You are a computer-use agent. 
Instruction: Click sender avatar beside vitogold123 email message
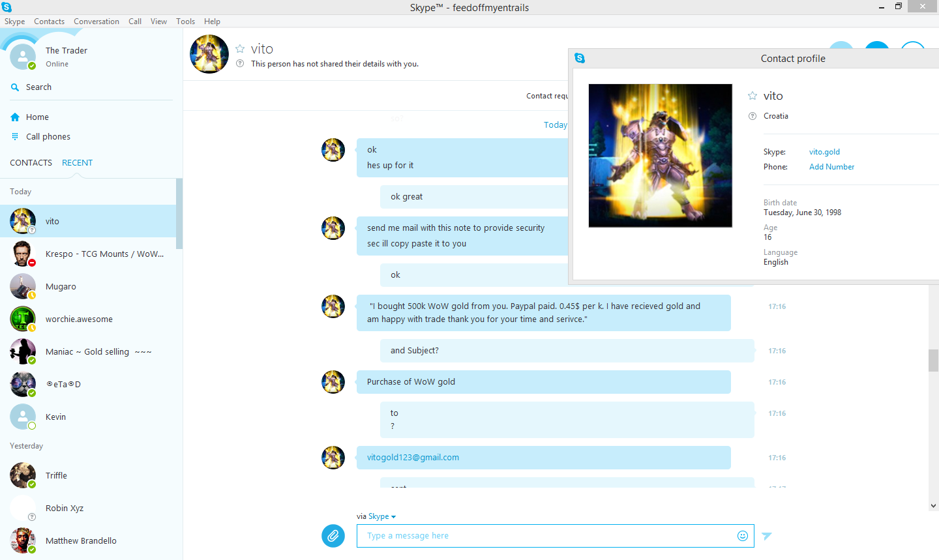[333, 458]
